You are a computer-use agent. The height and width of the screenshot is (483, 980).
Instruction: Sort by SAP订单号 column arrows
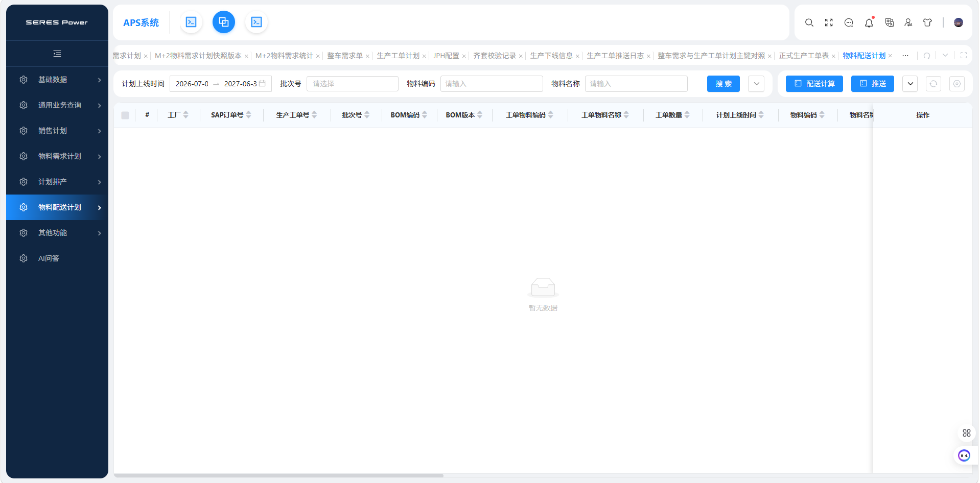pyautogui.click(x=248, y=115)
